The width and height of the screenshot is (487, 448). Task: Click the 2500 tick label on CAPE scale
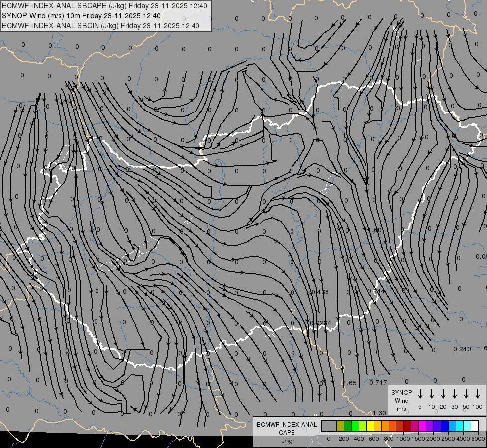[x=448, y=439]
